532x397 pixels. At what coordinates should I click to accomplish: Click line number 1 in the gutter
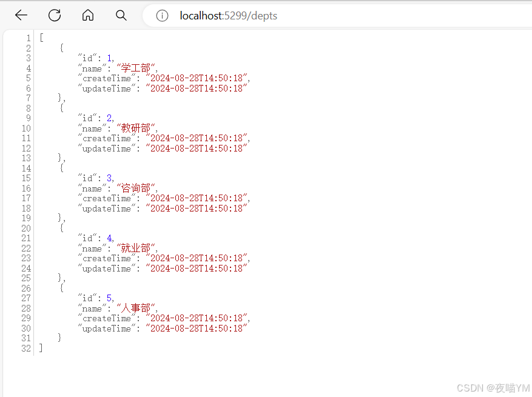click(29, 38)
